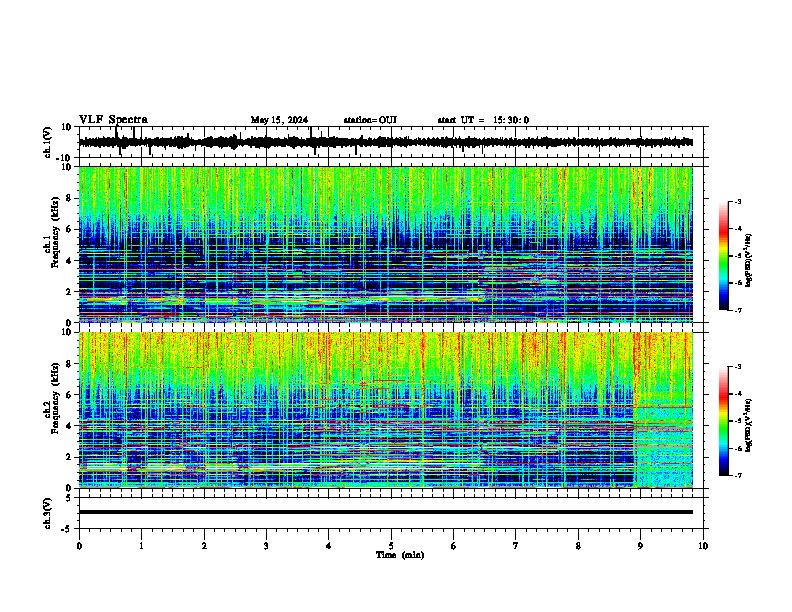Click time axis tick label "4"
The height and width of the screenshot is (612, 792).
click(x=329, y=546)
